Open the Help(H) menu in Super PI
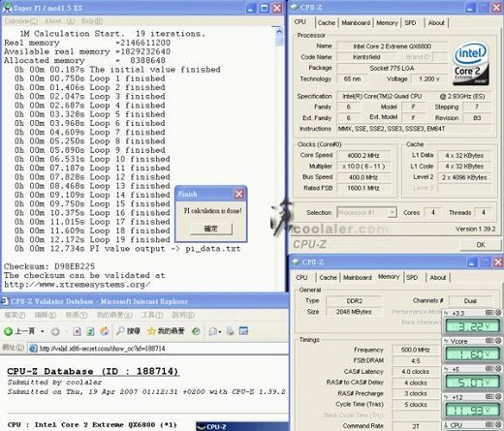Screen dimensions: 504x431 [92, 21]
